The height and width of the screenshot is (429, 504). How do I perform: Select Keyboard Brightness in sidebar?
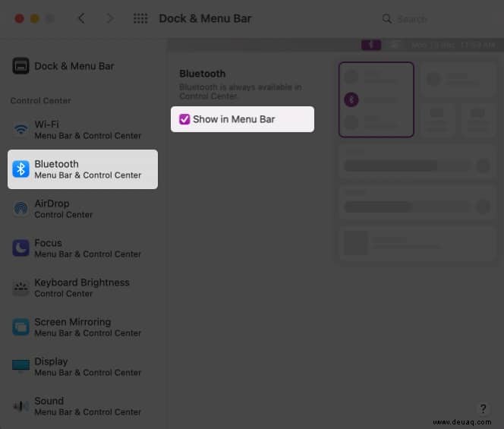pyautogui.click(x=83, y=288)
